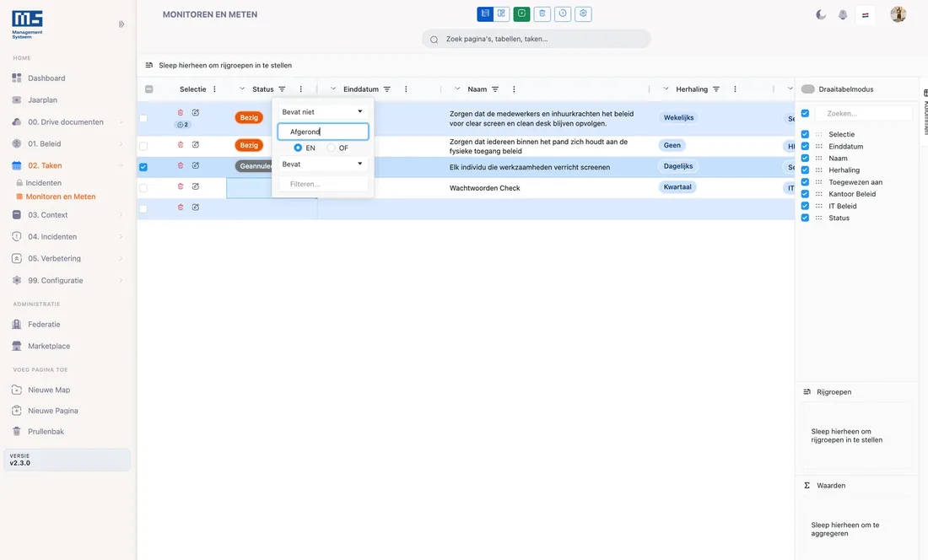This screenshot has width=928, height=560.
Task: Toggle dark mode moon icon
Action: [x=821, y=15]
